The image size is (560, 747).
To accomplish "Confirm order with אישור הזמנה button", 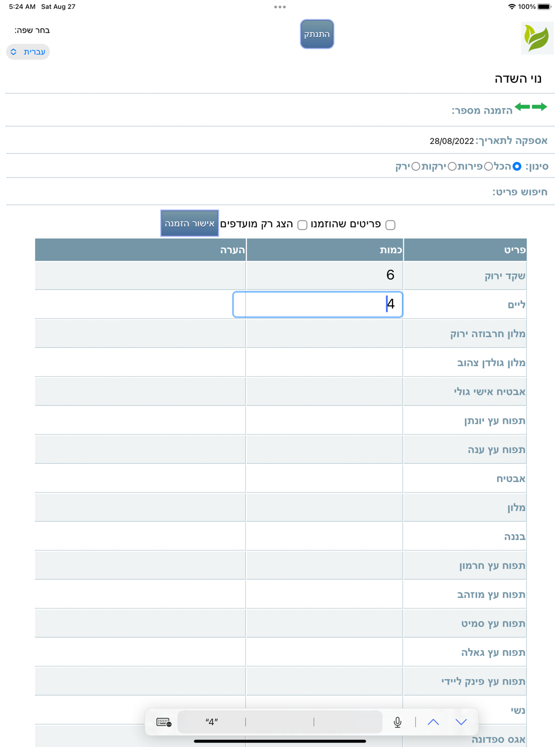I will (x=189, y=223).
